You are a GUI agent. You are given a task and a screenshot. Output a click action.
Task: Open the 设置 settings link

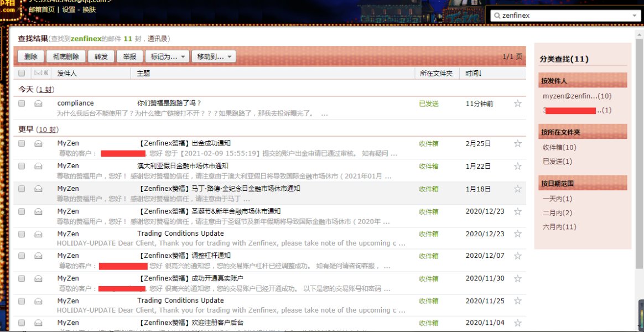coord(69,9)
